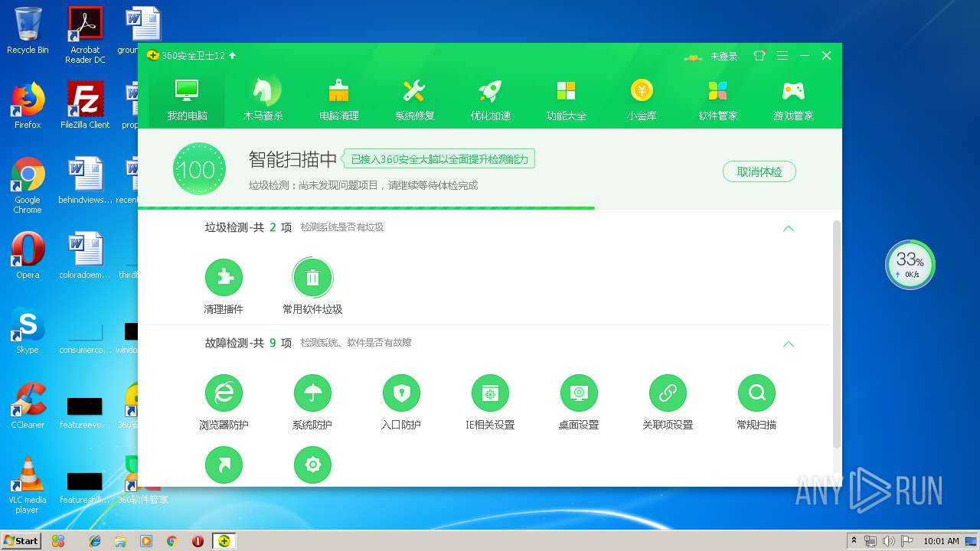Click the 清理插件 icon

224,277
